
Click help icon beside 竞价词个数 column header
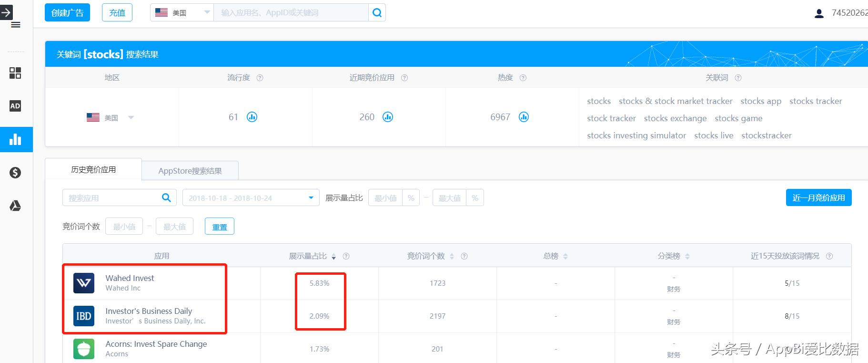tap(464, 256)
